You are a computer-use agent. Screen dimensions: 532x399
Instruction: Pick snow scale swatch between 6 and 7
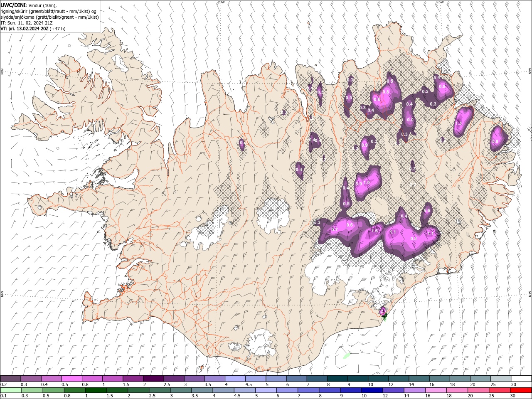point(296,378)
